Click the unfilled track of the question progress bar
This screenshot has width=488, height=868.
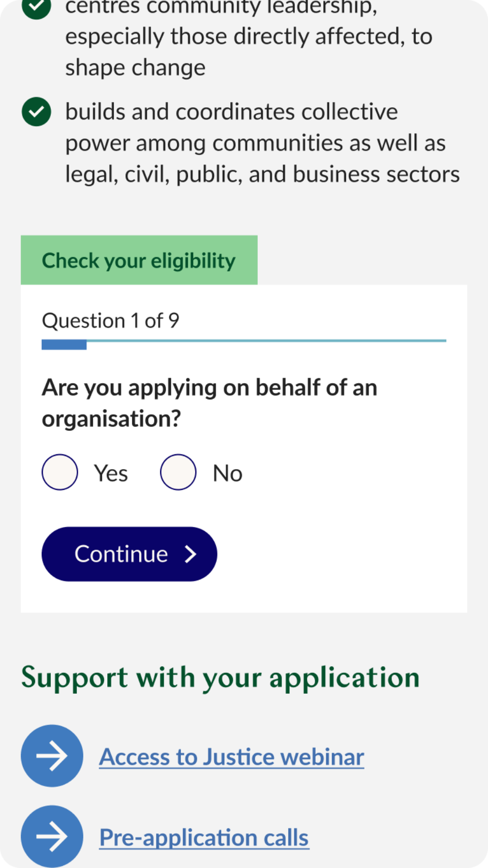(266, 340)
